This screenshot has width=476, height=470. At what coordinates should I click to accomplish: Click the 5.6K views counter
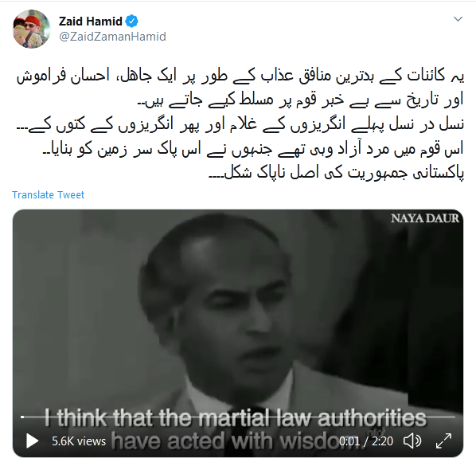(79, 441)
